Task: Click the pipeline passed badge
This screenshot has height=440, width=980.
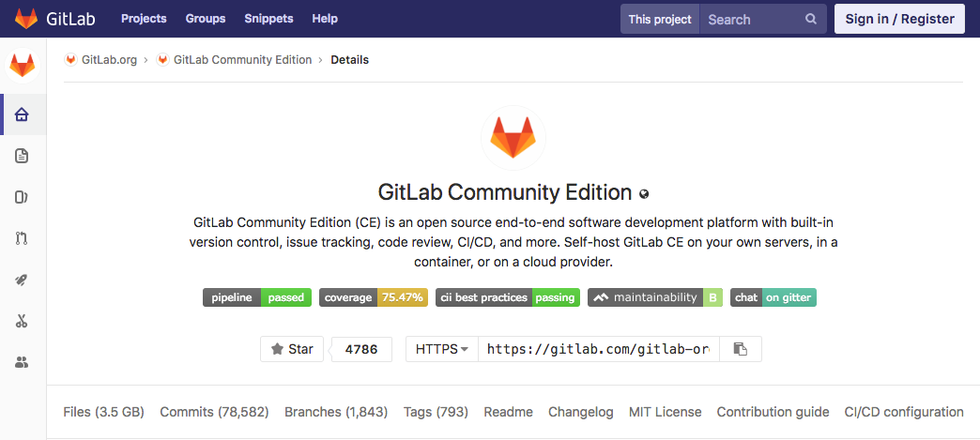Action: coord(257,297)
